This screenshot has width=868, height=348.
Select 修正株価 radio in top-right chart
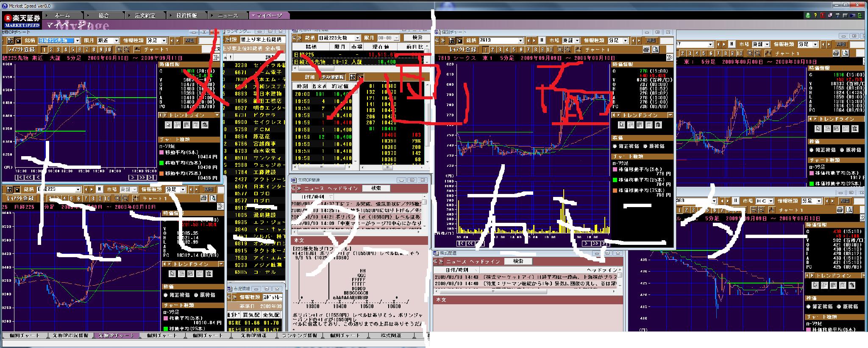(812, 150)
